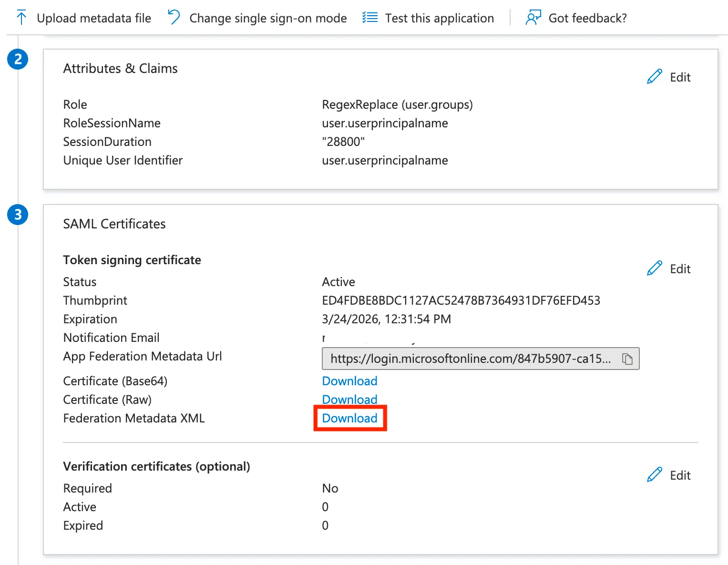Download the Federation Metadata XML
Image resolution: width=728 pixels, height=565 pixels.
[x=349, y=418]
